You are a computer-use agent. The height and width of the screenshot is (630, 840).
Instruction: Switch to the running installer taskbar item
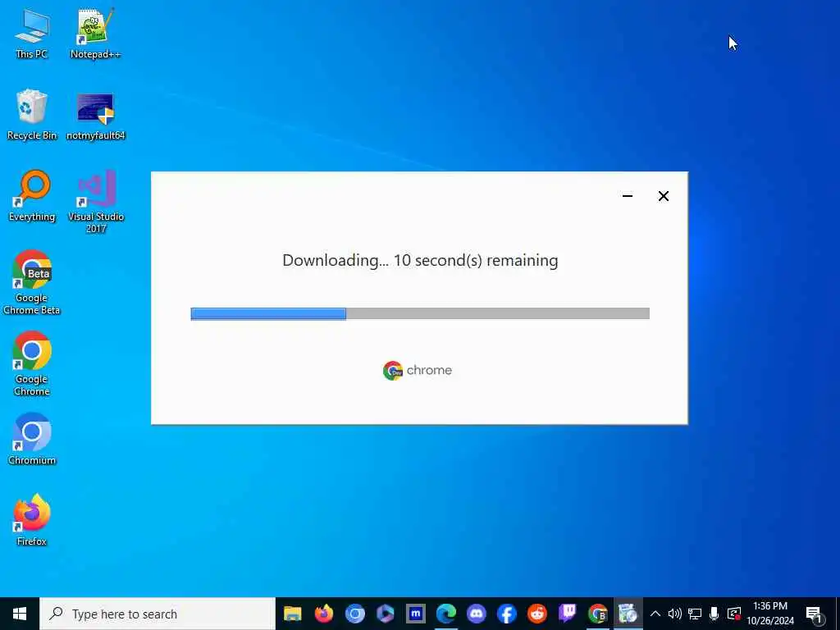point(628,614)
